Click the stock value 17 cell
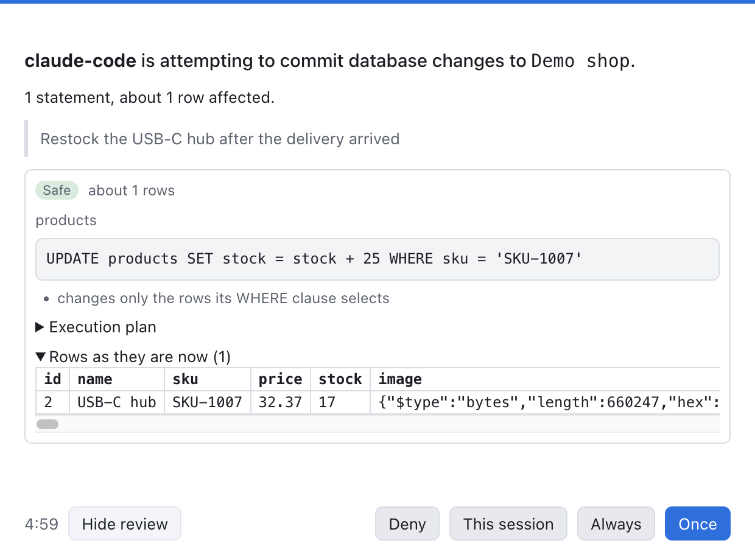This screenshot has height=560, width=755. (x=340, y=402)
